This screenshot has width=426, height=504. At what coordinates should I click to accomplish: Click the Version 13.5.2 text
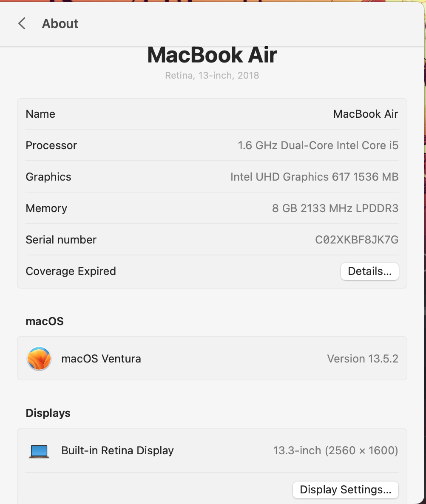[x=363, y=358]
